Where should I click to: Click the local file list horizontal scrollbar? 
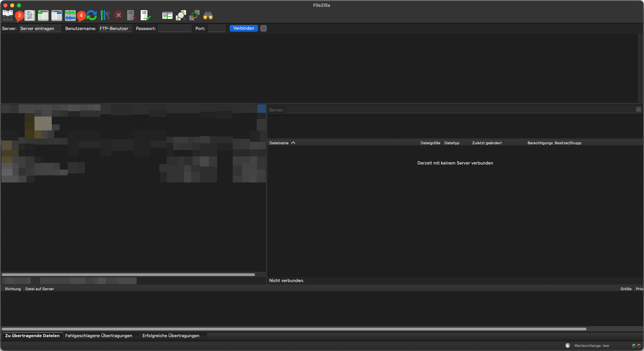[129, 275]
